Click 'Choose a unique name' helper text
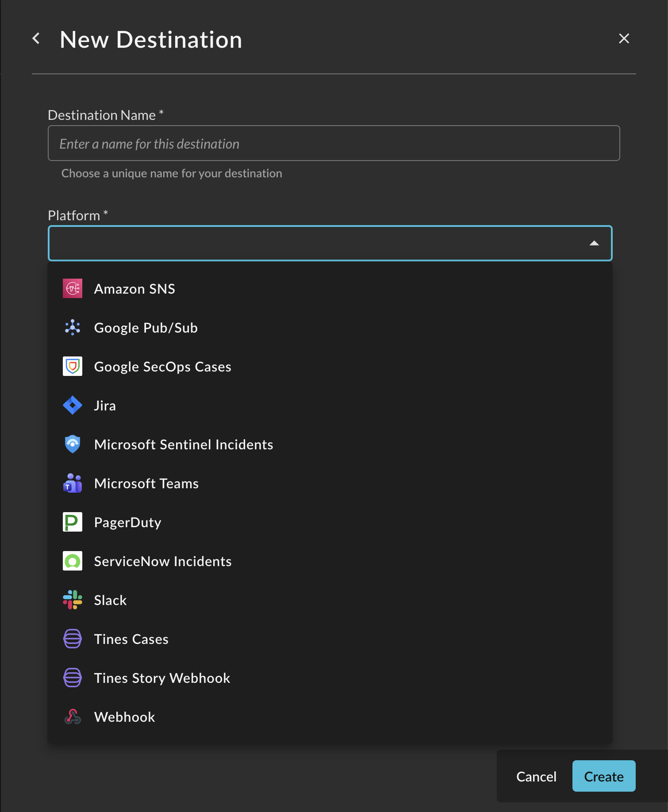The height and width of the screenshot is (812, 668). click(172, 173)
